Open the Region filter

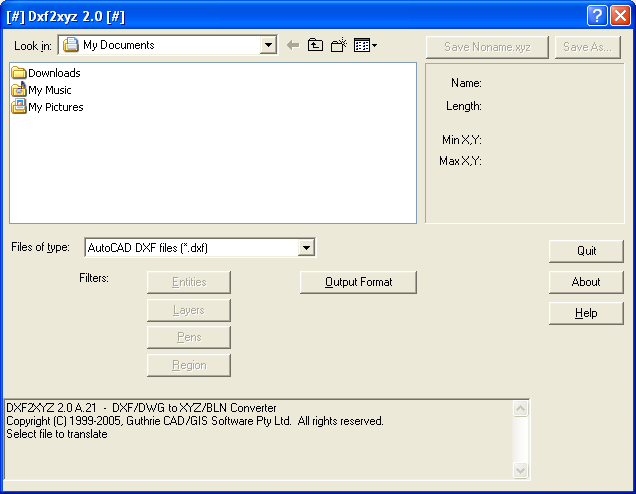(189, 365)
